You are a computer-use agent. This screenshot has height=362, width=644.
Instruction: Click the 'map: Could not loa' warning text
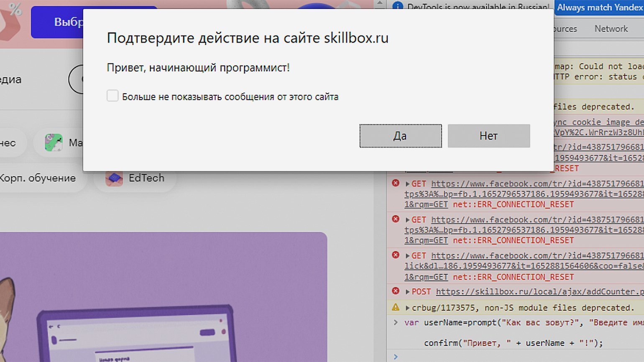point(599,66)
